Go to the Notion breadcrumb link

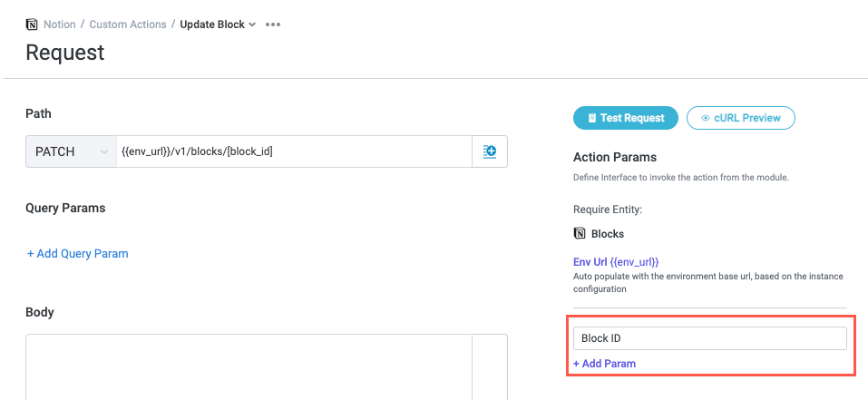tap(59, 24)
